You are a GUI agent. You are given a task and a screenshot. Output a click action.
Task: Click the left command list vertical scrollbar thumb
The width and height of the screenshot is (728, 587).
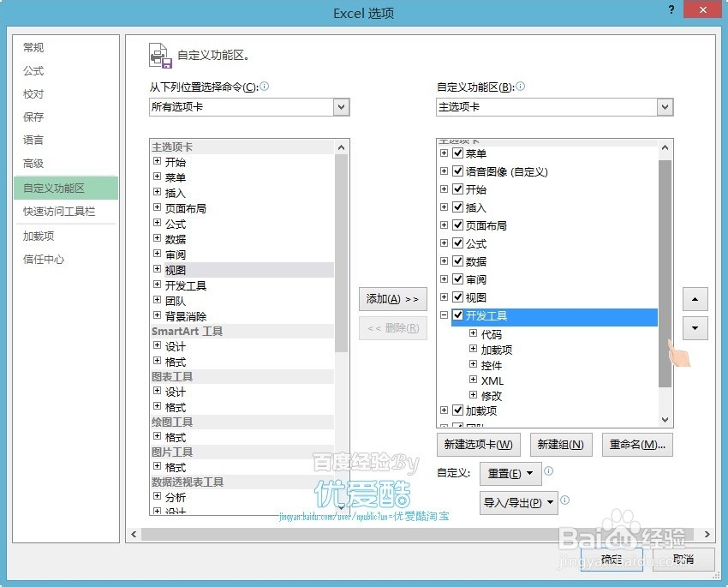[x=341, y=253]
